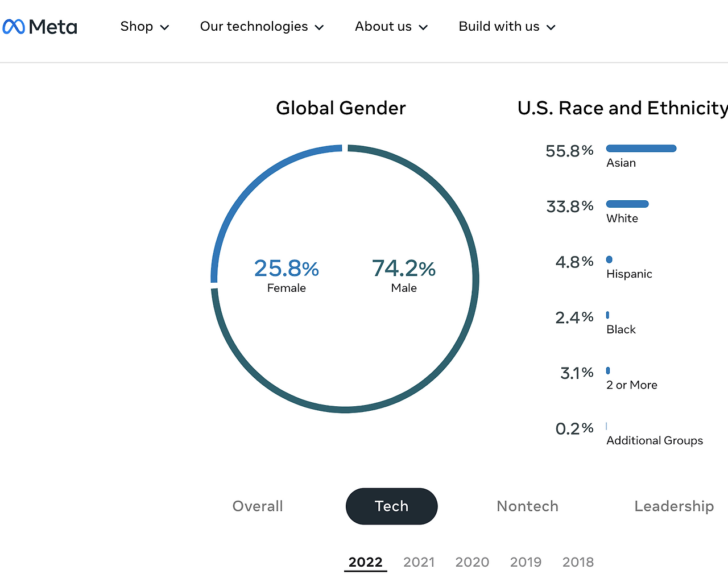Screen dimensions: 728x582
Task: Switch to the Nontech tab
Action: [527, 506]
